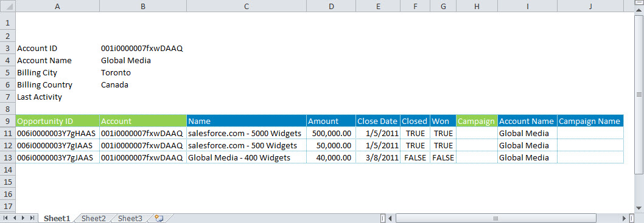
Task: Select cell 006i0000003Y7gIAAS
Action: tap(57, 145)
